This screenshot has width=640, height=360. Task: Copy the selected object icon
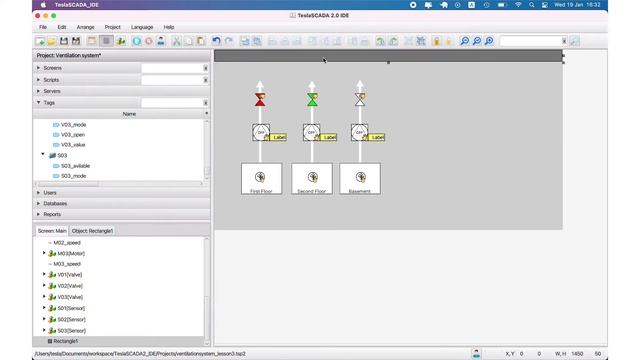click(189, 41)
